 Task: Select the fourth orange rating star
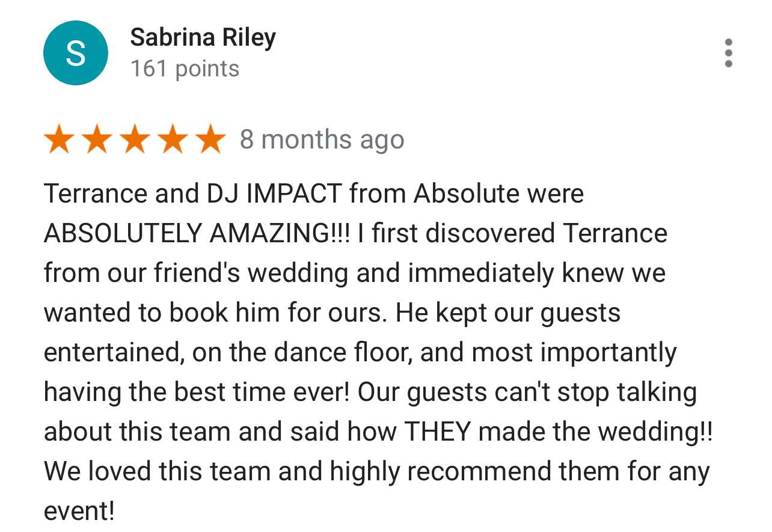[173, 139]
